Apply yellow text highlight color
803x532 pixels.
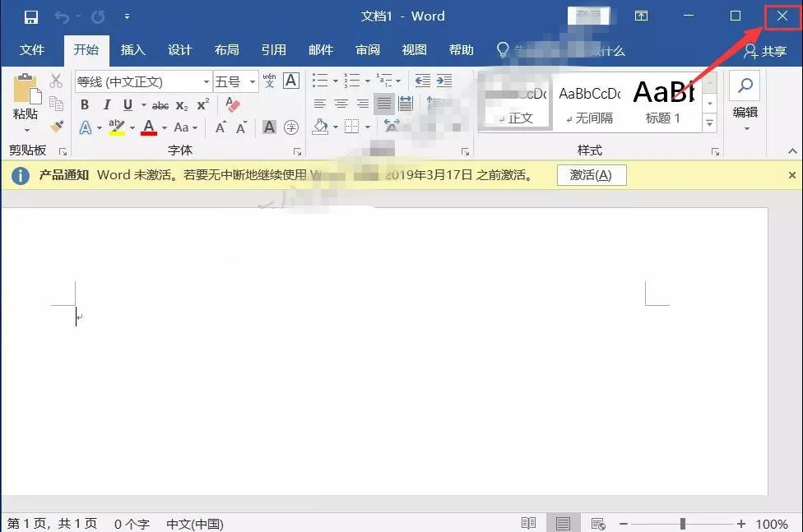[116, 127]
